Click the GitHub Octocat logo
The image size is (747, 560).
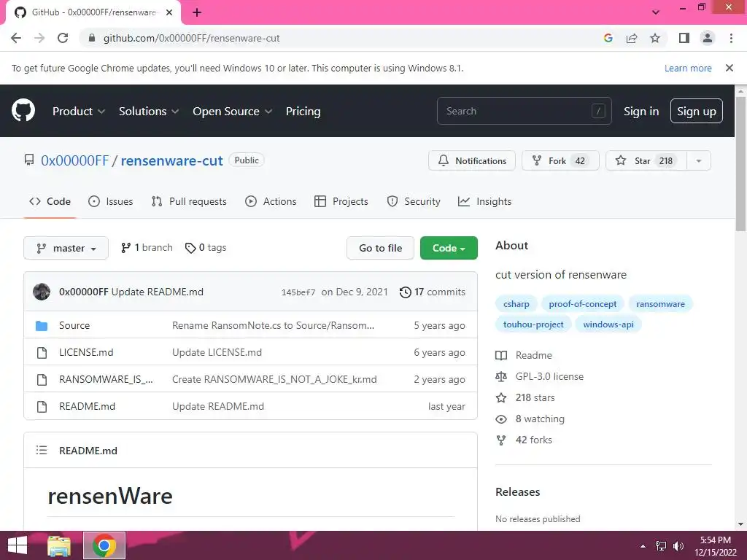tap(23, 111)
